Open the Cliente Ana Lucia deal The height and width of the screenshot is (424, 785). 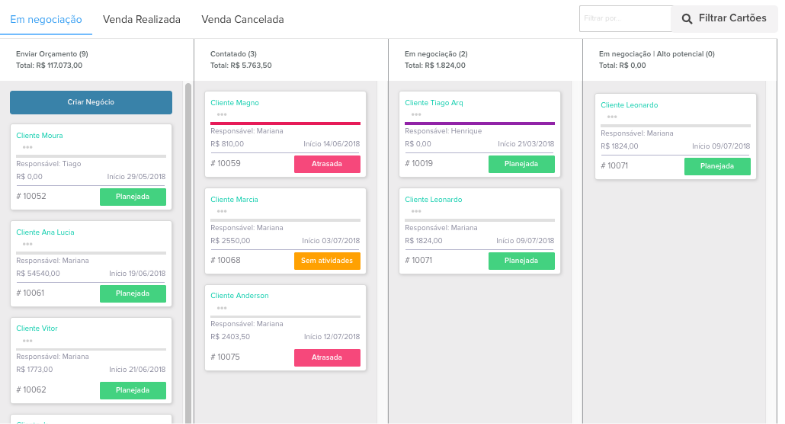tap(45, 232)
